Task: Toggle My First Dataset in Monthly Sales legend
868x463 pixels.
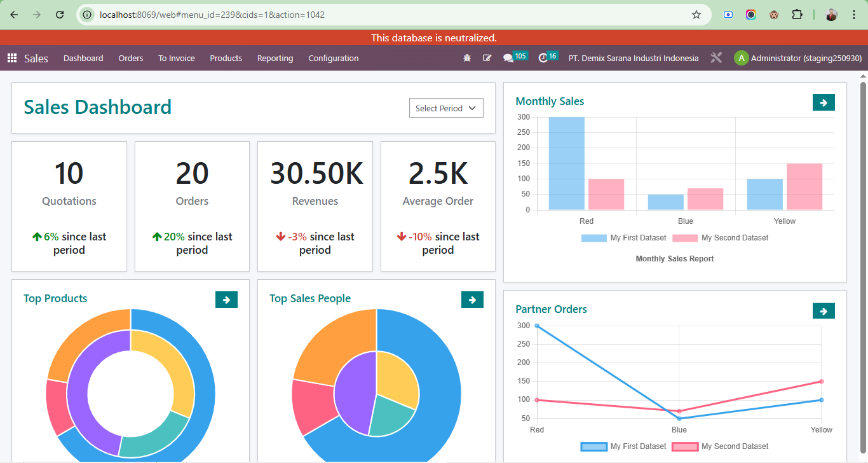Action: 624,238
